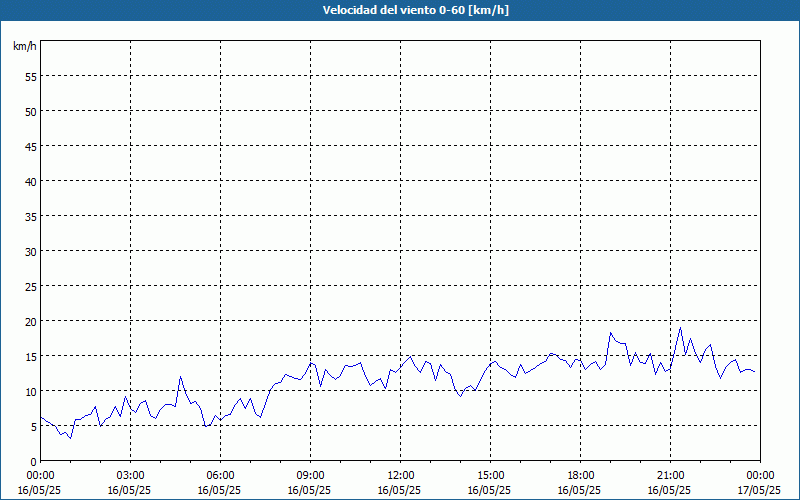
Task: Click the '18:00' time label on x-axis
Action: click(581, 476)
